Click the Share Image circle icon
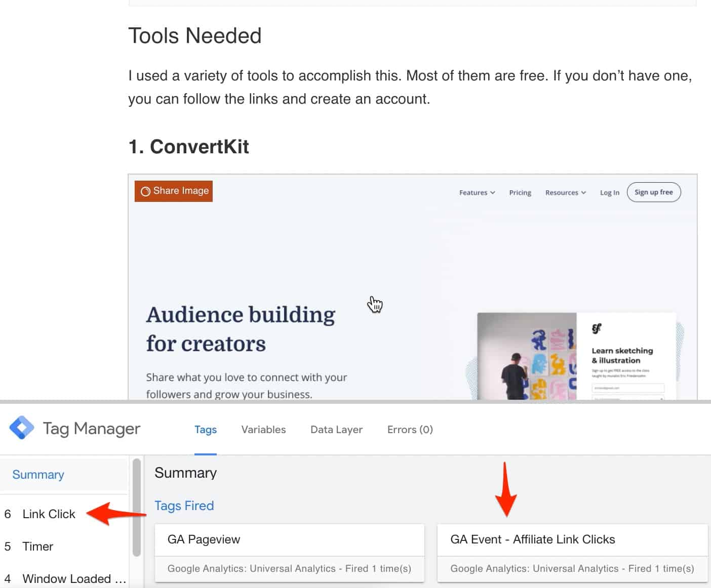The width and height of the screenshot is (711, 588). (145, 191)
